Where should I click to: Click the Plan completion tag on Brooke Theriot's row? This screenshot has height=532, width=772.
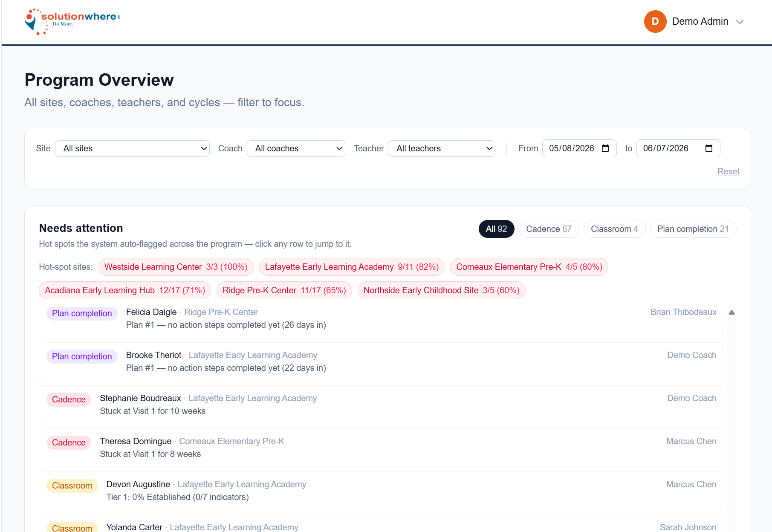point(82,356)
